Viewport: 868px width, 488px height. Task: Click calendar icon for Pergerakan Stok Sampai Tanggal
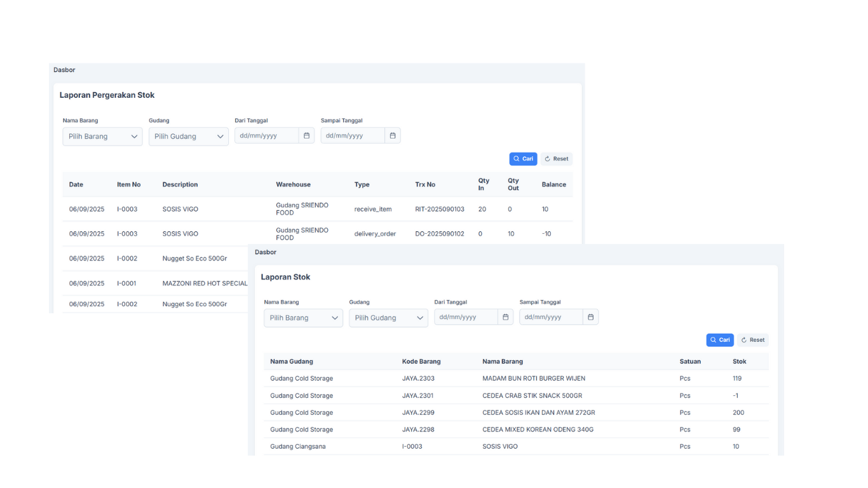393,135
